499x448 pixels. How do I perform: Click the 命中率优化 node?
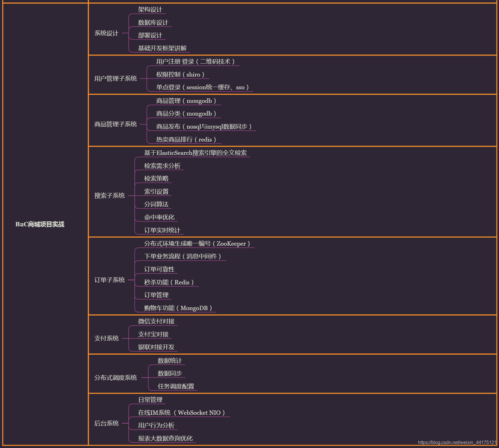pos(159,217)
